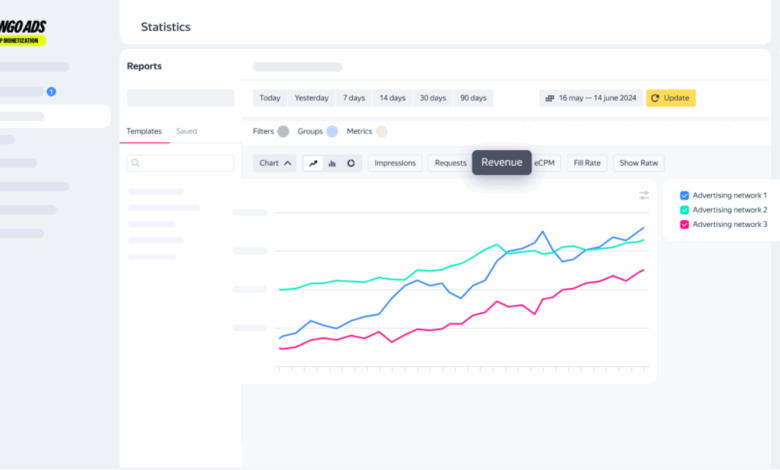780x470 pixels.
Task: Select the 30 days period button
Action: pos(432,98)
